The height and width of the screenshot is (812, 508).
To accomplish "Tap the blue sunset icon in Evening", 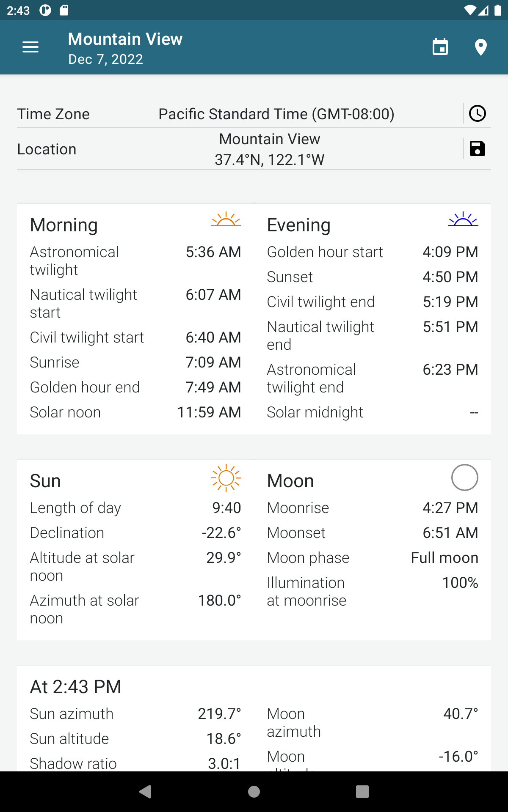I will tap(463, 219).
